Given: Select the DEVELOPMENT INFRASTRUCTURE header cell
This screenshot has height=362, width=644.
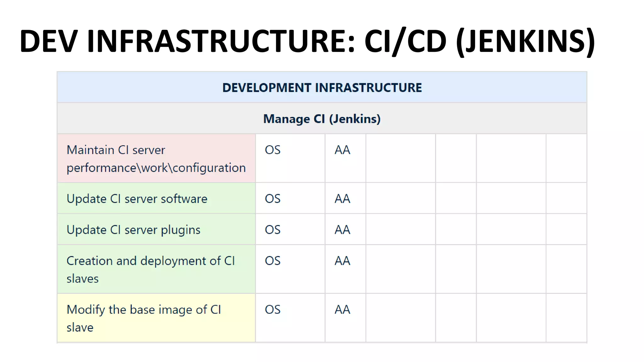Looking at the screenshot, I should [322, 88].
